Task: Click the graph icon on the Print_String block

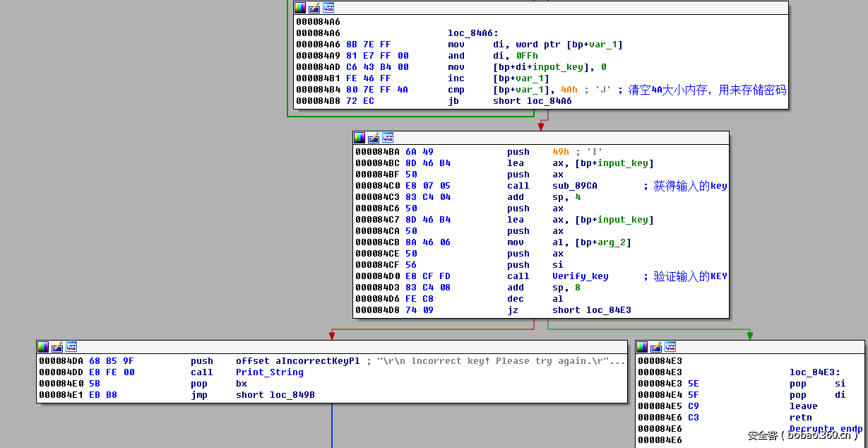Action: coord(71,347)
